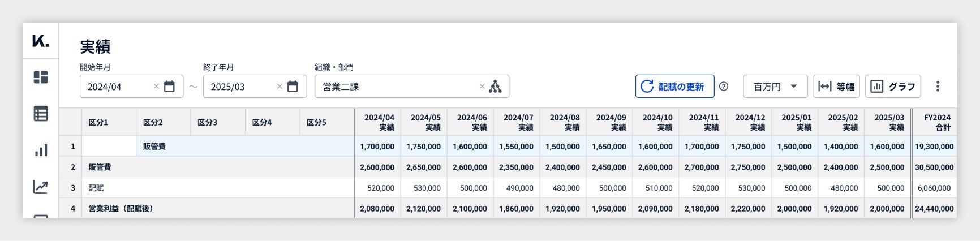Click the 組織・部門 input field

coord(396,87)
